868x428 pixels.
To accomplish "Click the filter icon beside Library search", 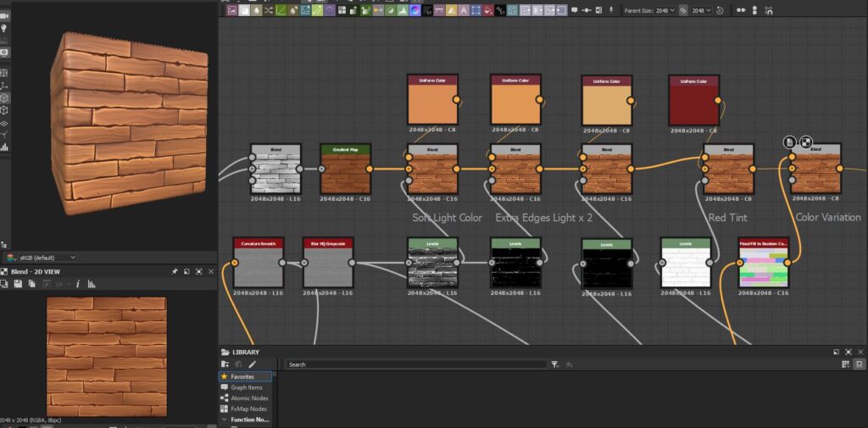I will pos(554,364).
